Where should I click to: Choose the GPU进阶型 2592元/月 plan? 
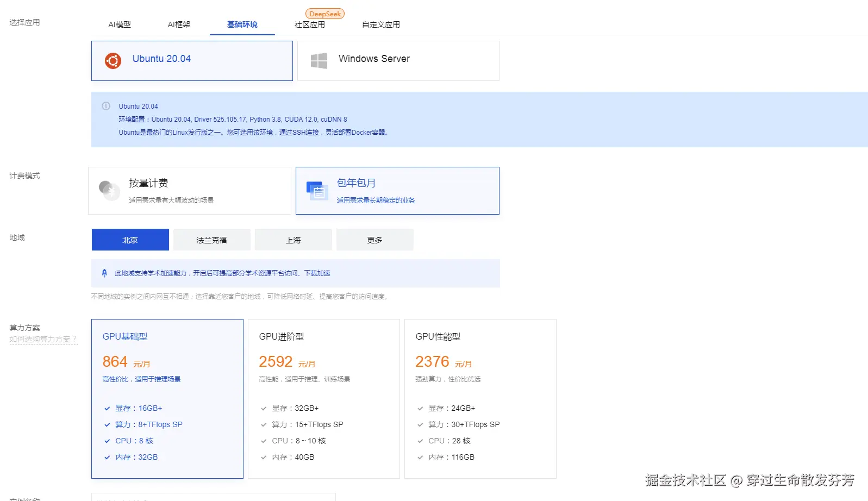coord(324,399)
